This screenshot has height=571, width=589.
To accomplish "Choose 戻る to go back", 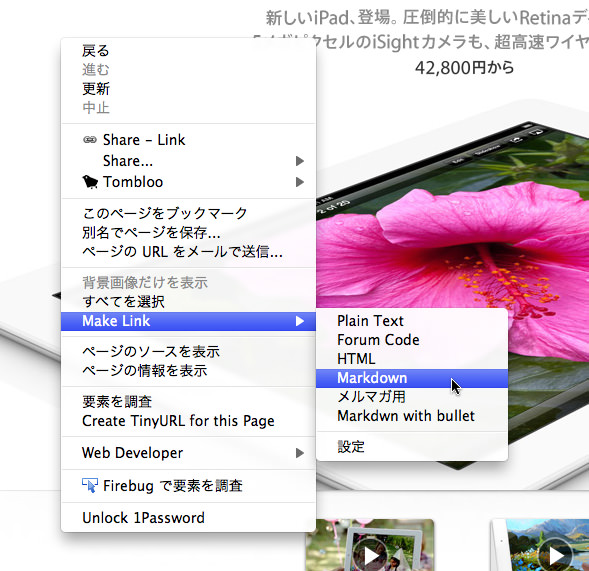I will [x=188, y=50].
